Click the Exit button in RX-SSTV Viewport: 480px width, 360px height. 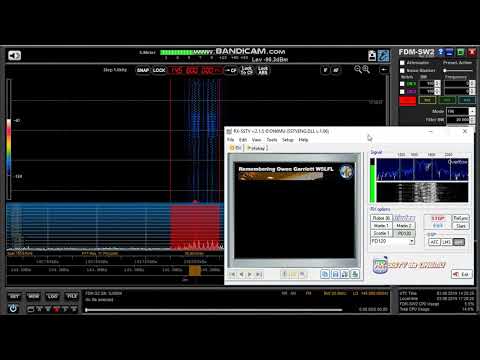(461, 274)
